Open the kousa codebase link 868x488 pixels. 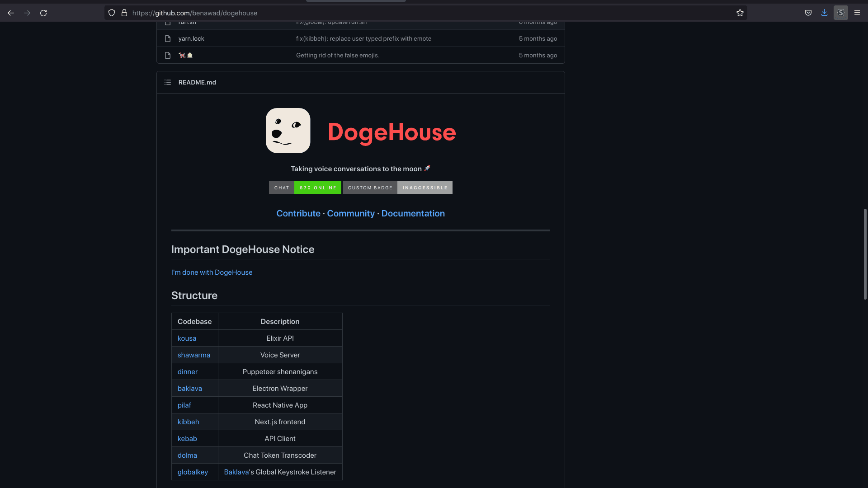pyautogui.click(x=187, y=338)
